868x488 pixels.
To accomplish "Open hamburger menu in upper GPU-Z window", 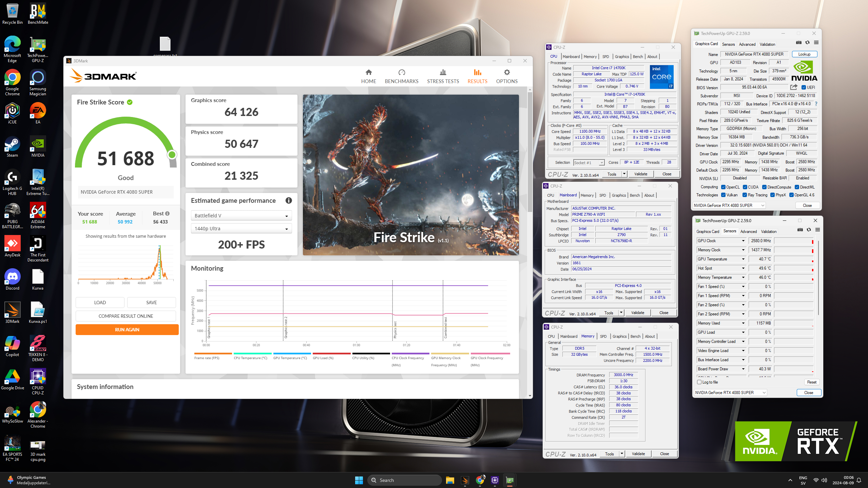I will click(x=816, y=42).
